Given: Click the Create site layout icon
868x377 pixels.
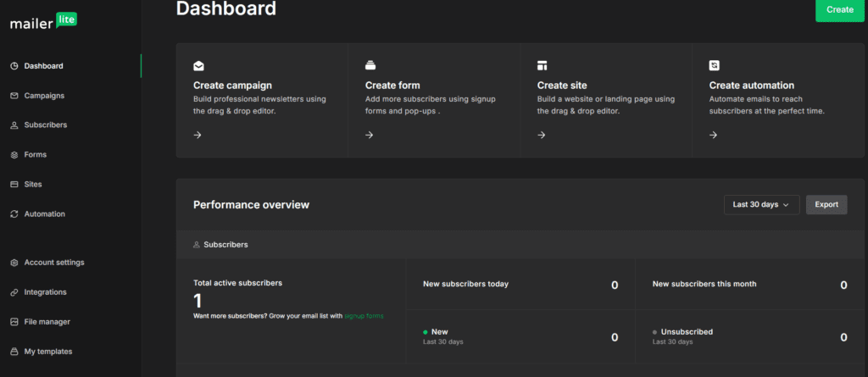Looking at the screenshot, I should pyautogui.click(x=542, y=65).
